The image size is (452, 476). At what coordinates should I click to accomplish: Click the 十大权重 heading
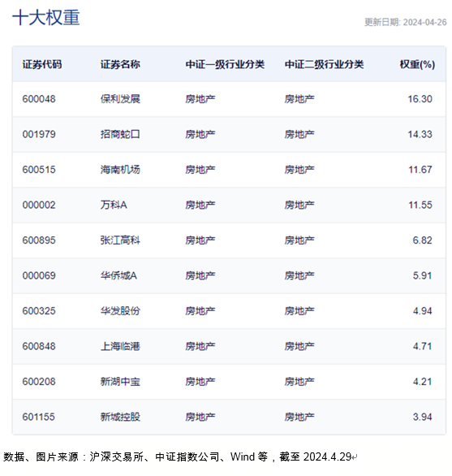(x=45, y=18)
